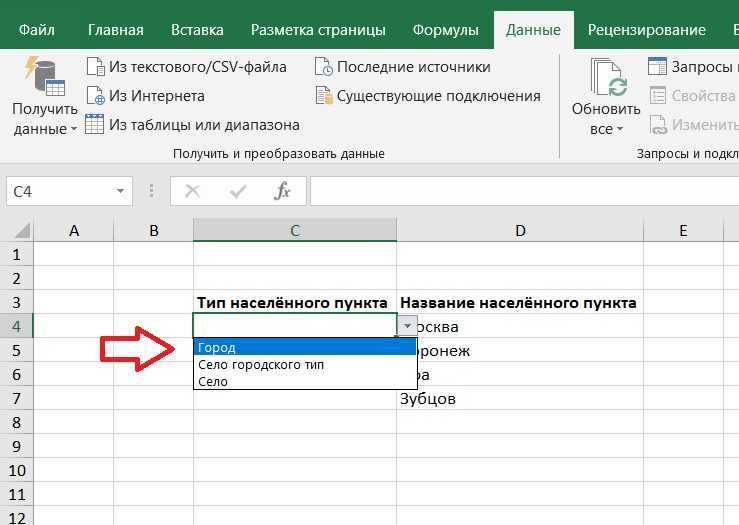Open Последние источники
The width and height of the screenshot is (739, 525).
point(414,67)
